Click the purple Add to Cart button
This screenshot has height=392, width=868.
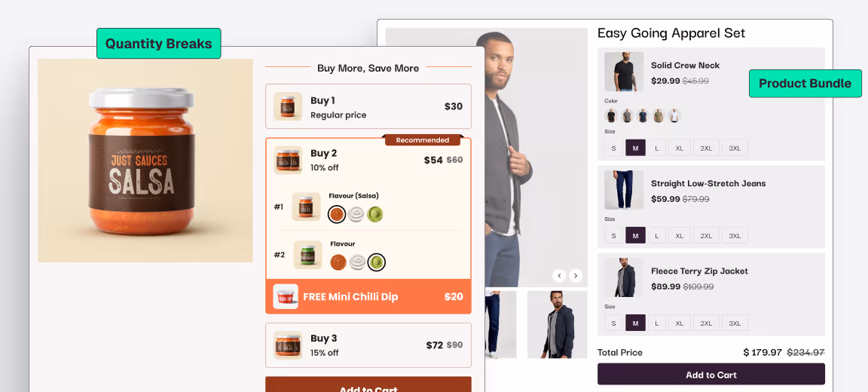point(711,374)
